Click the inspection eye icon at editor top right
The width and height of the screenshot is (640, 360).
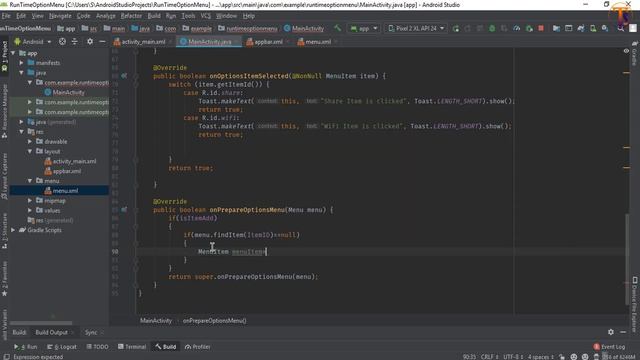click(x=626, y=51)
